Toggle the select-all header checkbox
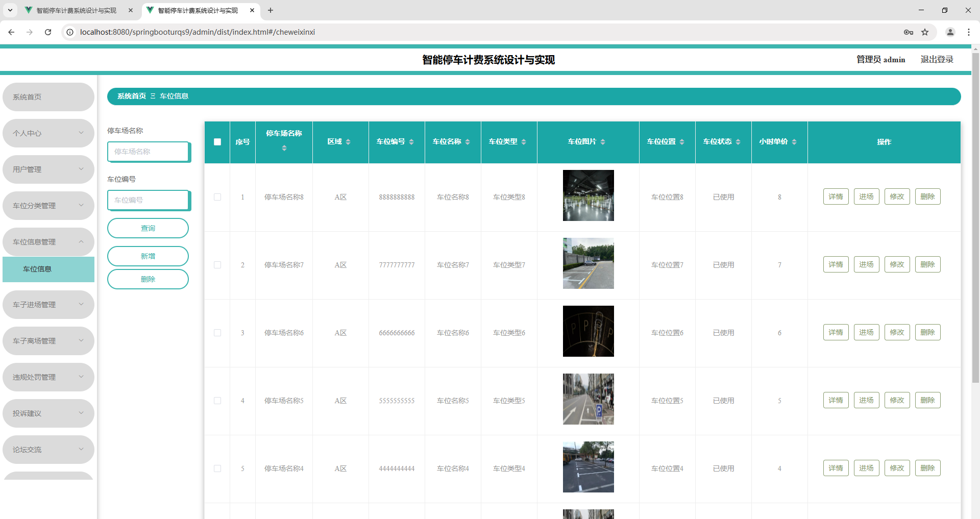 [217, 142]
